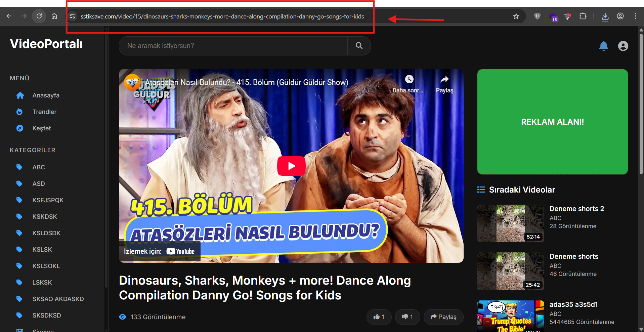This screenshot has height=332, width=644.
Task: Click the page vertical scrollbar
Action: point(641,104)
